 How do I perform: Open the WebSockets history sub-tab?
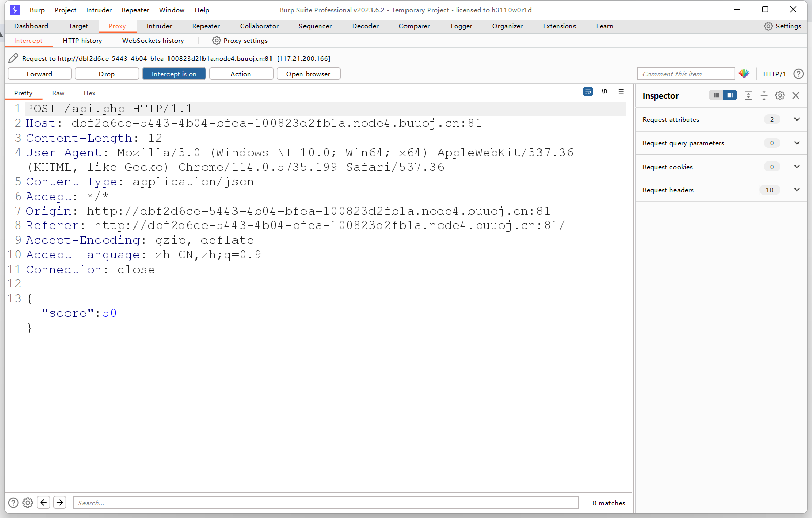coord(153,41)
